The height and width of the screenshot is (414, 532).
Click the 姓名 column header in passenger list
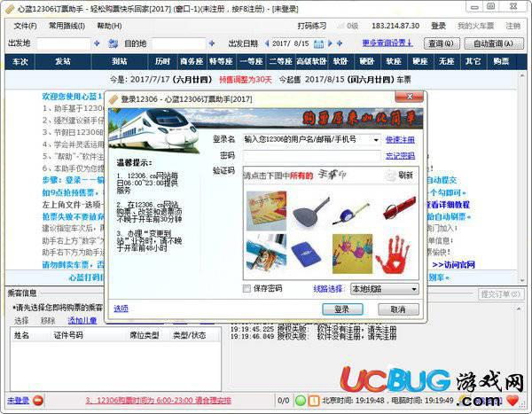(x=21, y=335)
